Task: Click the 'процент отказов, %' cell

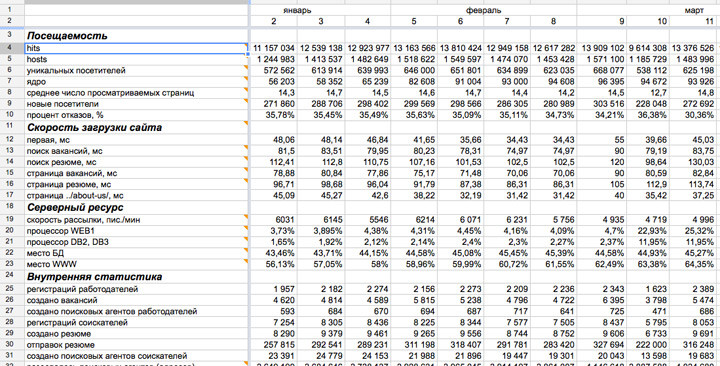Action: (x=136, y=116)
